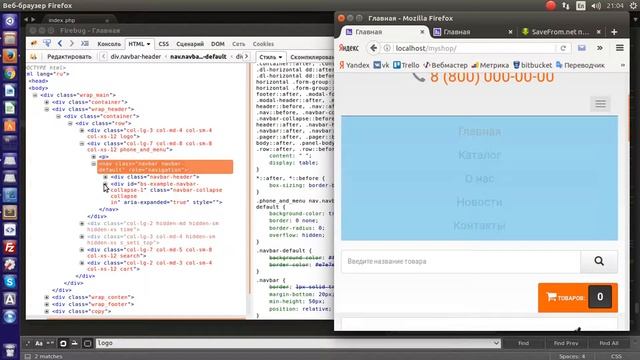
Task: Open the Firebug command line icon
Action: click(84, 43)
